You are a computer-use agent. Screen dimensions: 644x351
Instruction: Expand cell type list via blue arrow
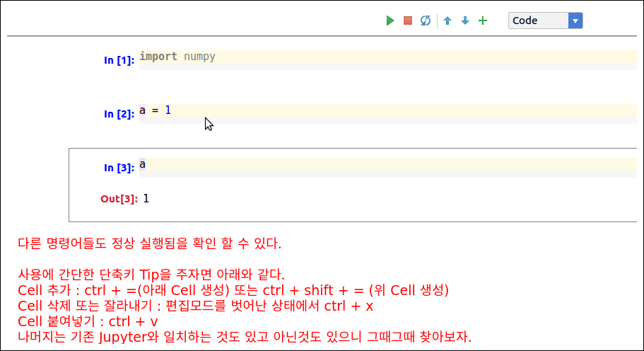(x=575, y=21)
